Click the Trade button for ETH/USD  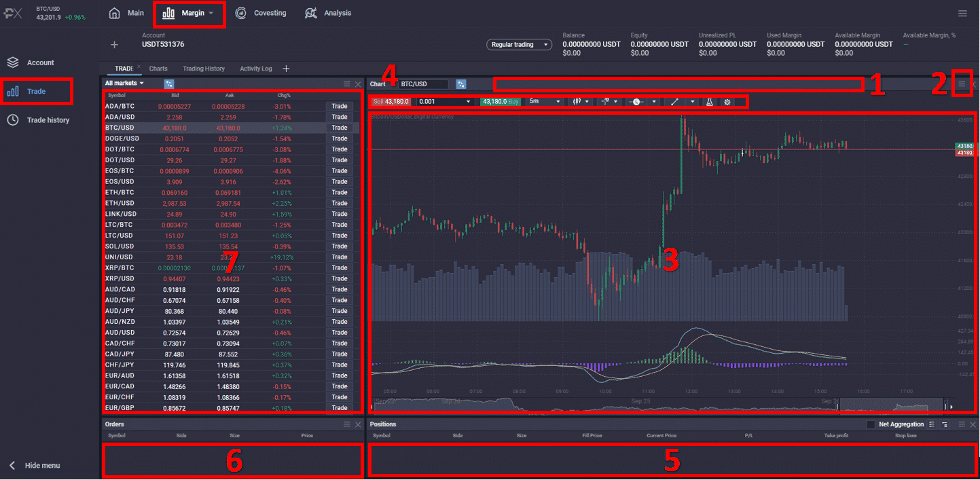coord(339,203)
